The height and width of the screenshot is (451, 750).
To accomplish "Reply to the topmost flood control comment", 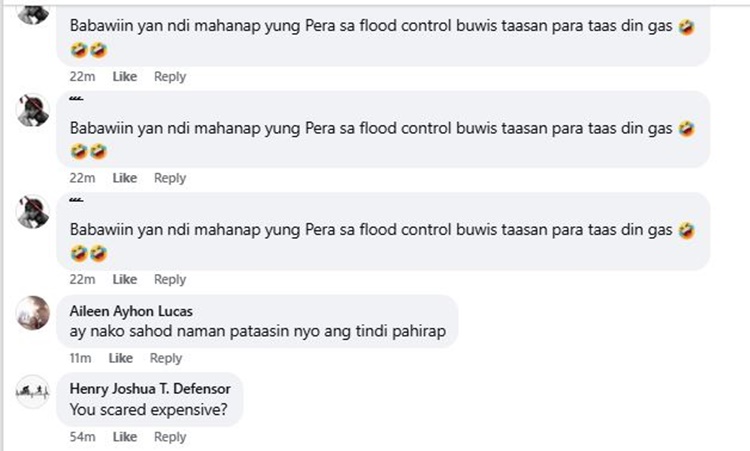I will tap(170, 77).
